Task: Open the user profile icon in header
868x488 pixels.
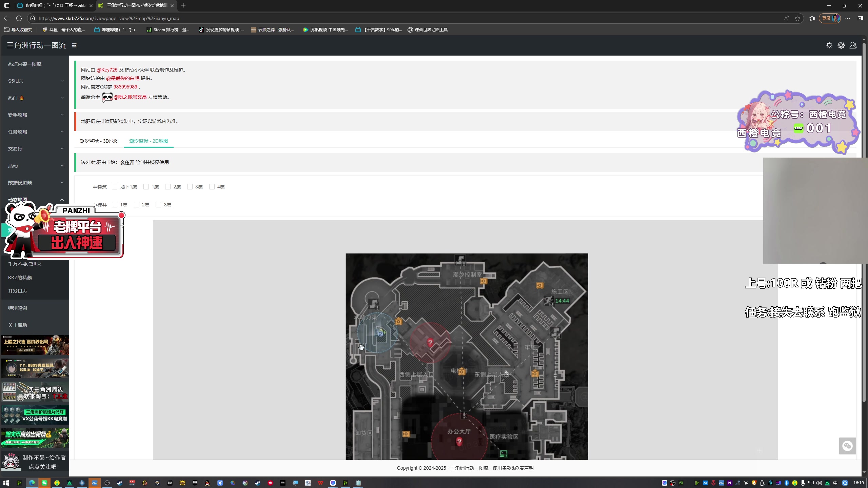Action: [x=853, y=45]
